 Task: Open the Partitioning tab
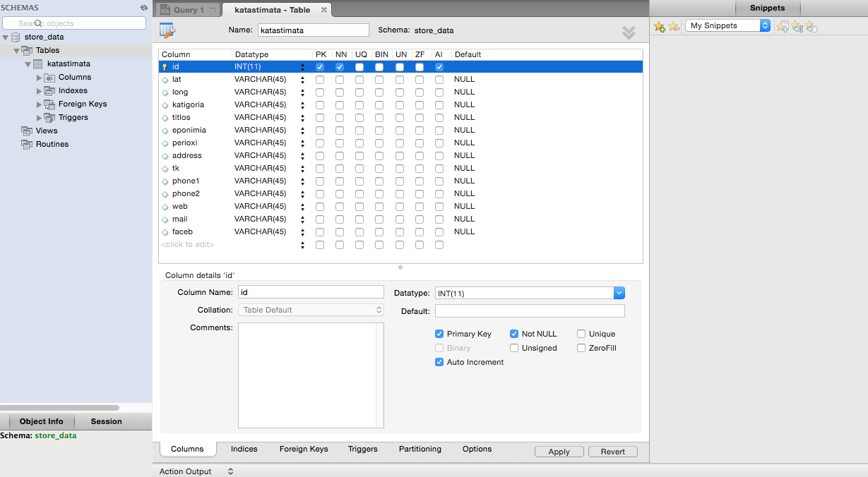click(x=420, y=449)
